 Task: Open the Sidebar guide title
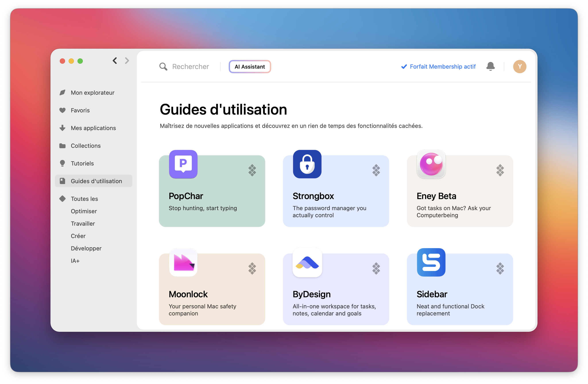pos(432,294)
